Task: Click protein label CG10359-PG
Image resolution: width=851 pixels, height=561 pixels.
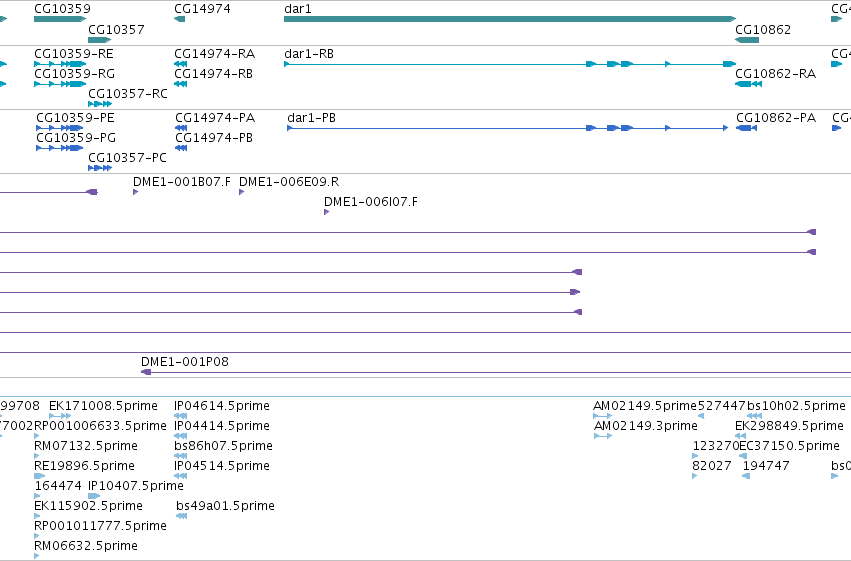Action: pos(76,138)
